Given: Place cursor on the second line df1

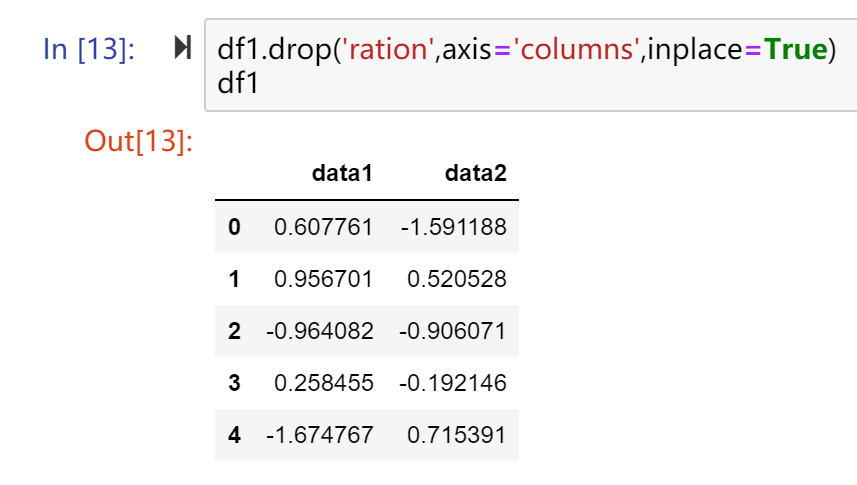Looking at the screenshot, I should click(238, 84).
